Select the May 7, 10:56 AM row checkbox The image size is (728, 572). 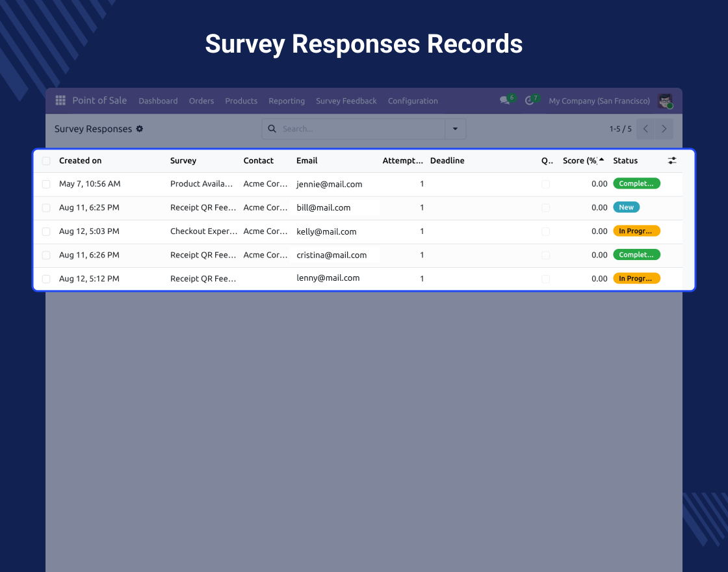click(x=46, y=185)
